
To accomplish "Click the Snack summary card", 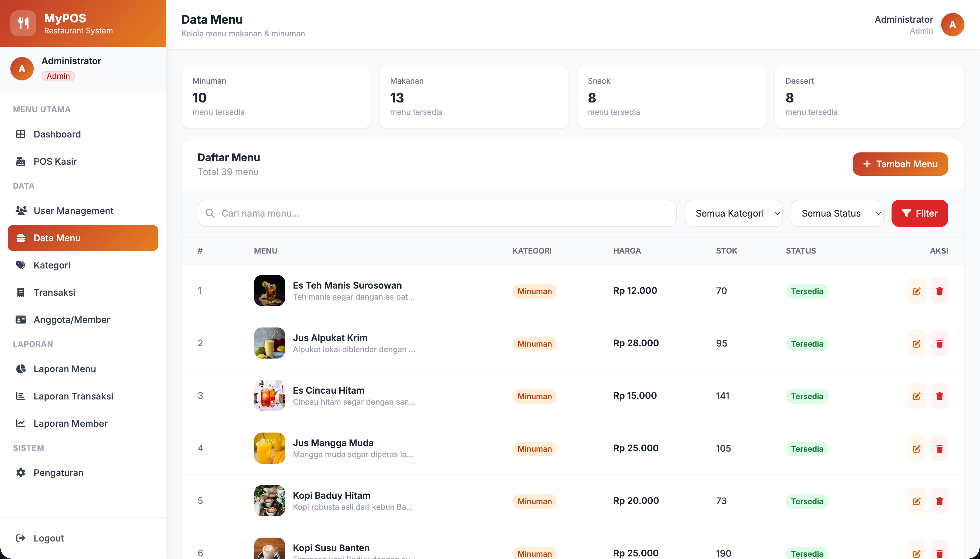I will (x=671, y=96).
